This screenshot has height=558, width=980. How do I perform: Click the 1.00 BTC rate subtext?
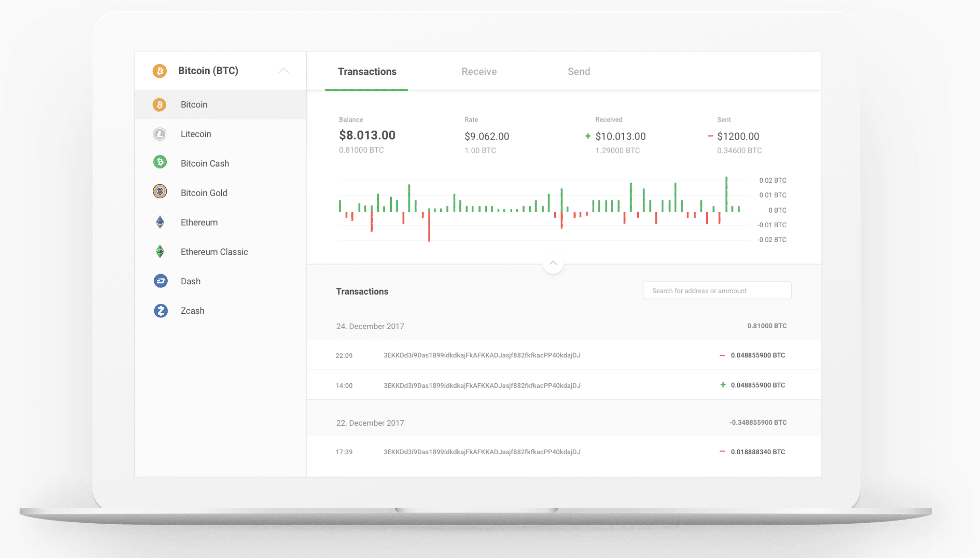coord(480,151)
